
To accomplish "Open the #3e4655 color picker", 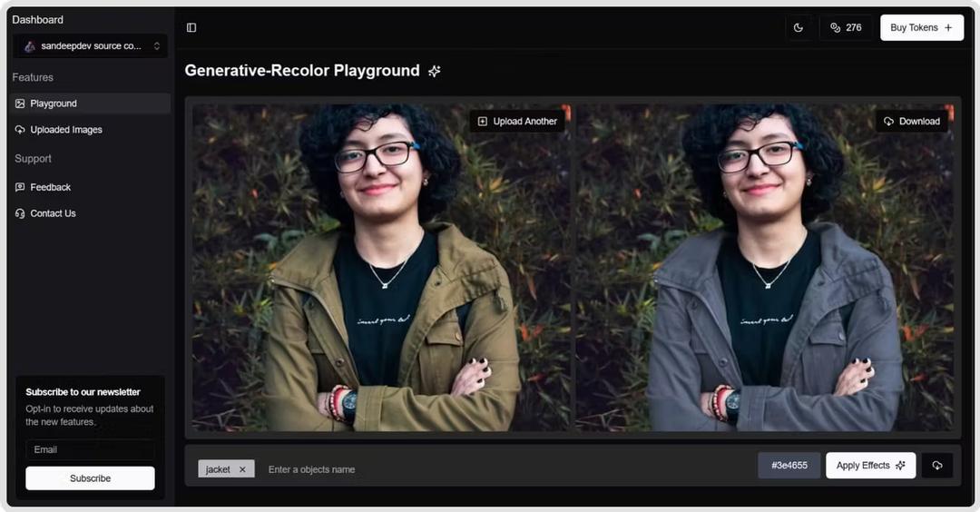I will click(x=789, y=465).
